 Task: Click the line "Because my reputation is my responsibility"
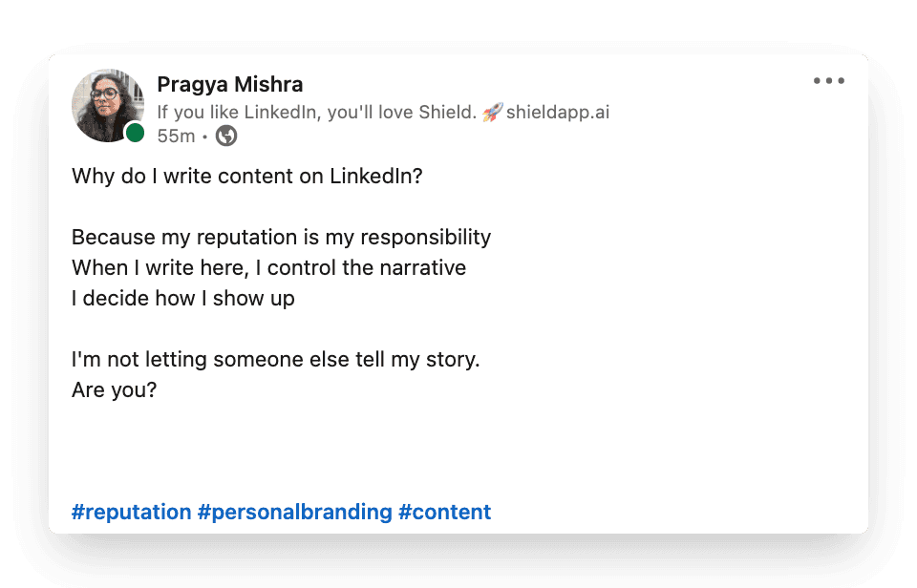[x=281, y=237]
